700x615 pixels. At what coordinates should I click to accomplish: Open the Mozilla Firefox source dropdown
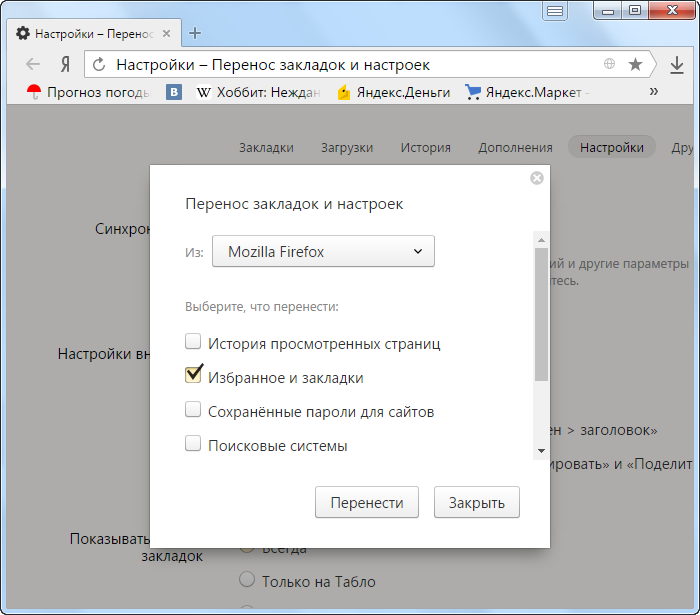[323, 251]
